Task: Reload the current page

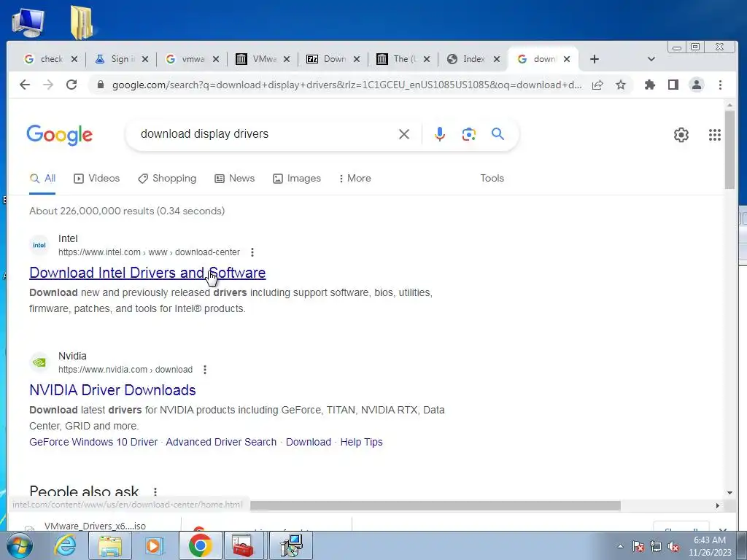Action: (x=71, y=85)
